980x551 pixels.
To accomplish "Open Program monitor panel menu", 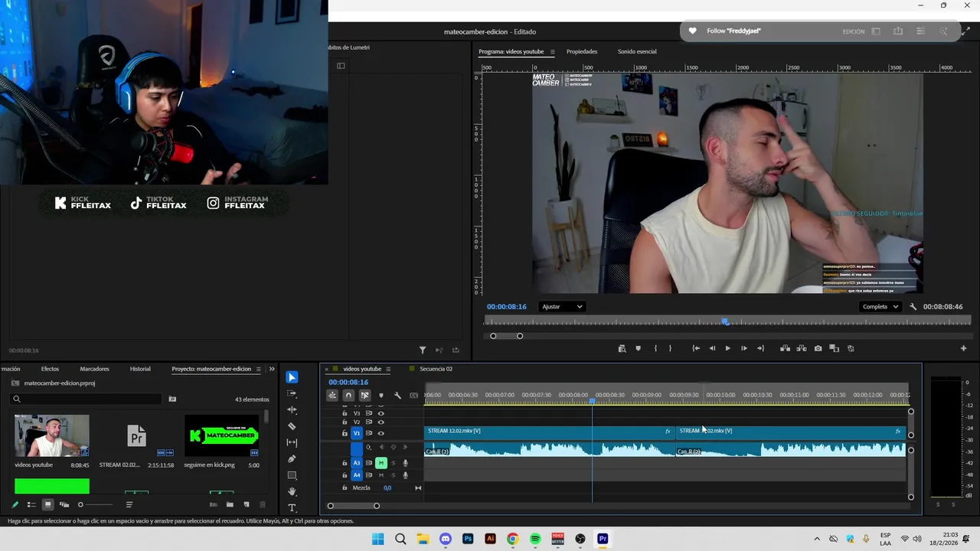I will 552,52.
